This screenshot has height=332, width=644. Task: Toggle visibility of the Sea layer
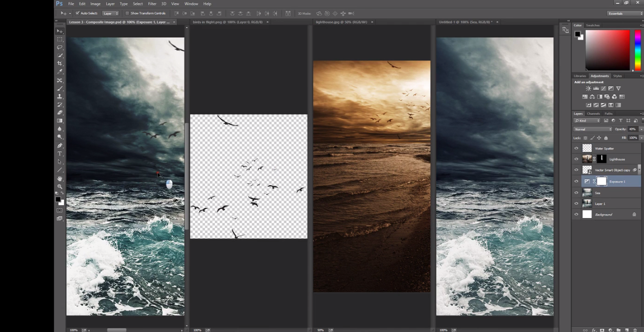576,193
